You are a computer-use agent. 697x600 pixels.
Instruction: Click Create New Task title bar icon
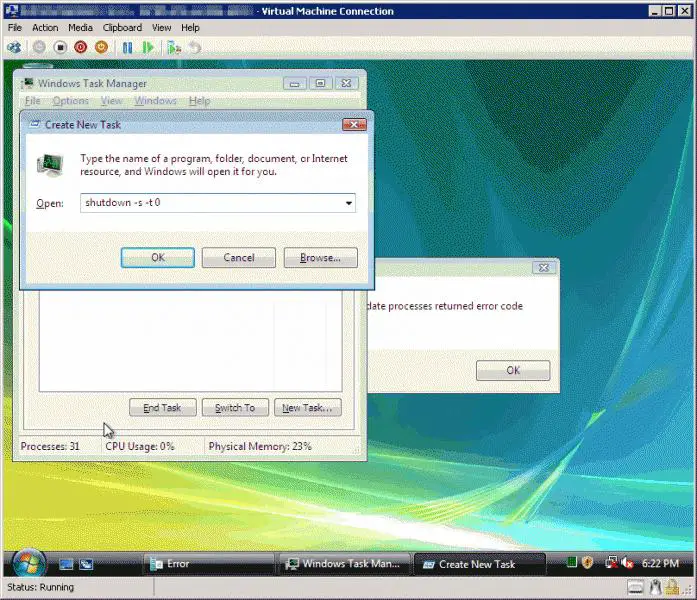35,124
